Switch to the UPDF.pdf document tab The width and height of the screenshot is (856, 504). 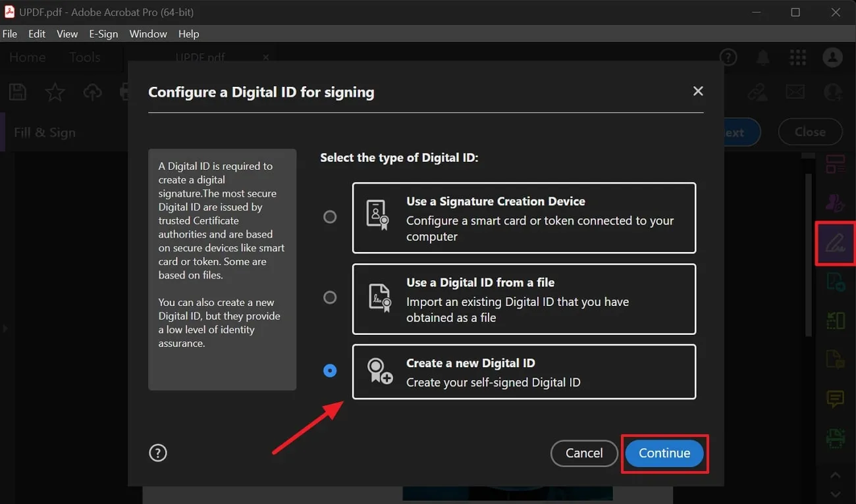coord(200,57)
